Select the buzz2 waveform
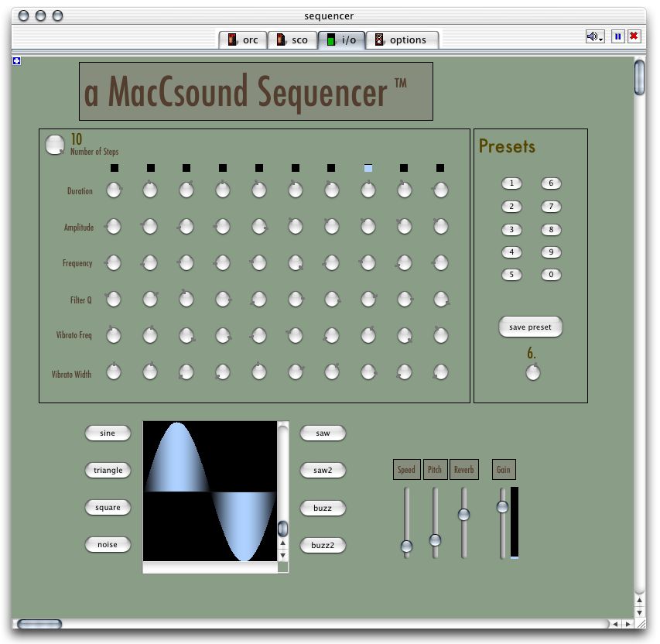Image resolution: width=660 pixels, height=644 pixels. tap(323, 545)
